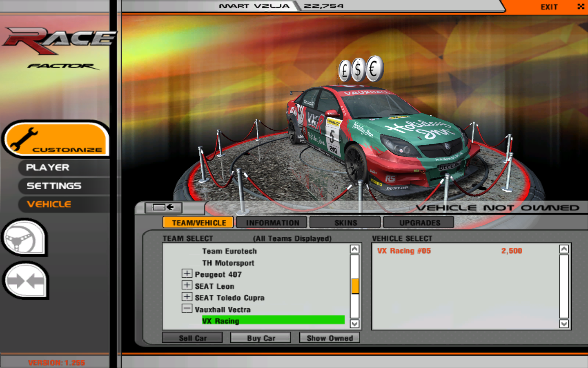Click the Sell Car button
Viewport: 588px width, 368px height.
pos(192,338)
